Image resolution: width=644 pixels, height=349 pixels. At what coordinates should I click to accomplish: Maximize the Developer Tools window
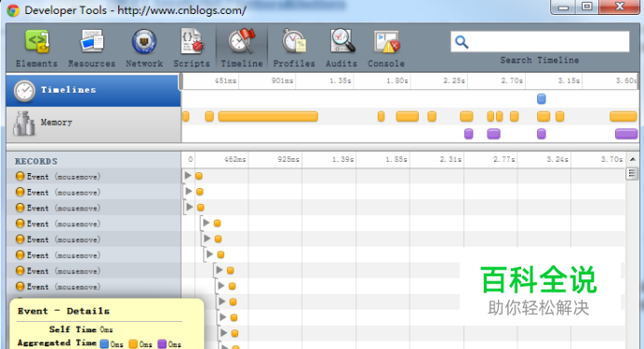[587, 7]
